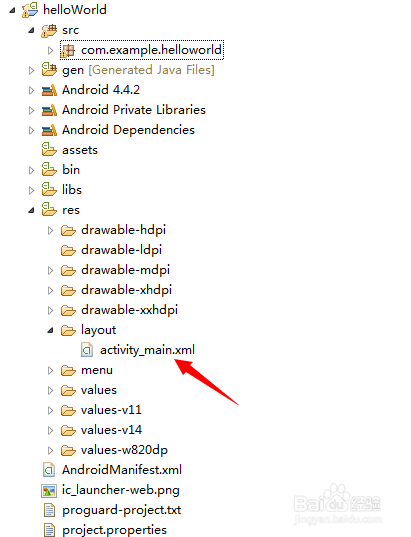Select the layout folder label
Screen dimensions: 411x537
[99, 330]
